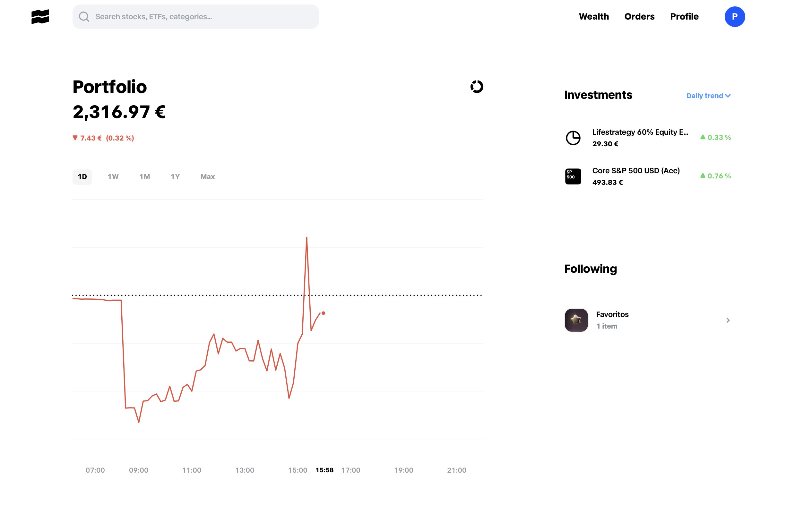Viewport: 812px width, 532px height.
Task: Click the Favoritos star icon
Action: [x=576, y=320]
